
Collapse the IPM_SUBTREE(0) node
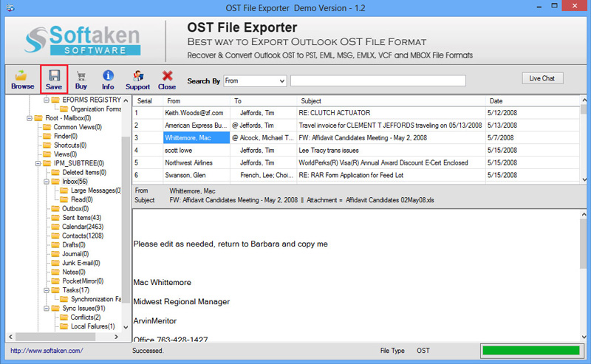(38, 163)
